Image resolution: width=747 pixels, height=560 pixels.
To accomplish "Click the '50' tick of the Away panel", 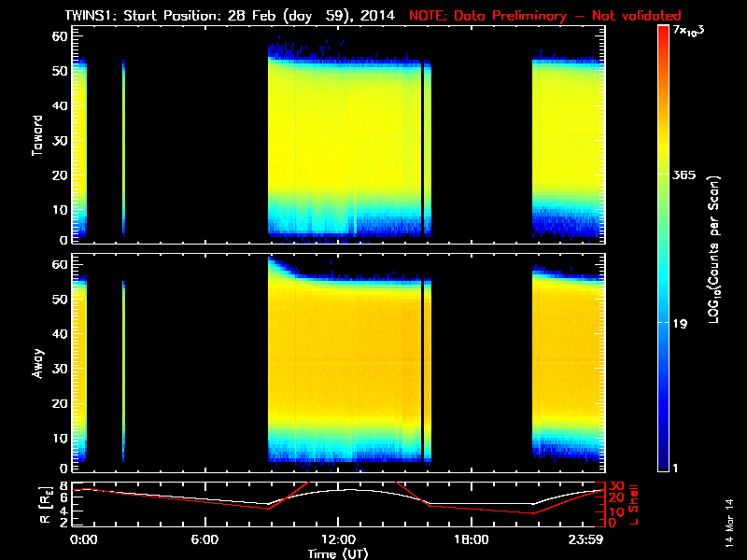I will click(60, 299).
